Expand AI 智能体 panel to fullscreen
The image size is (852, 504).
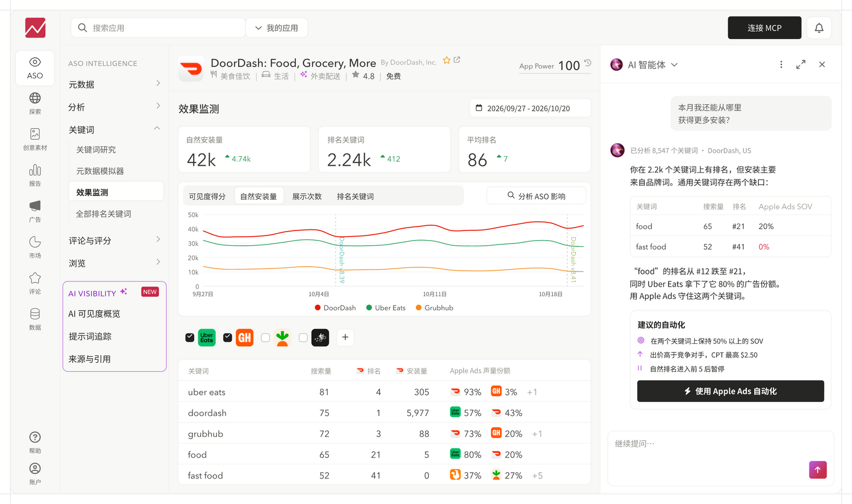pos(801,65)
